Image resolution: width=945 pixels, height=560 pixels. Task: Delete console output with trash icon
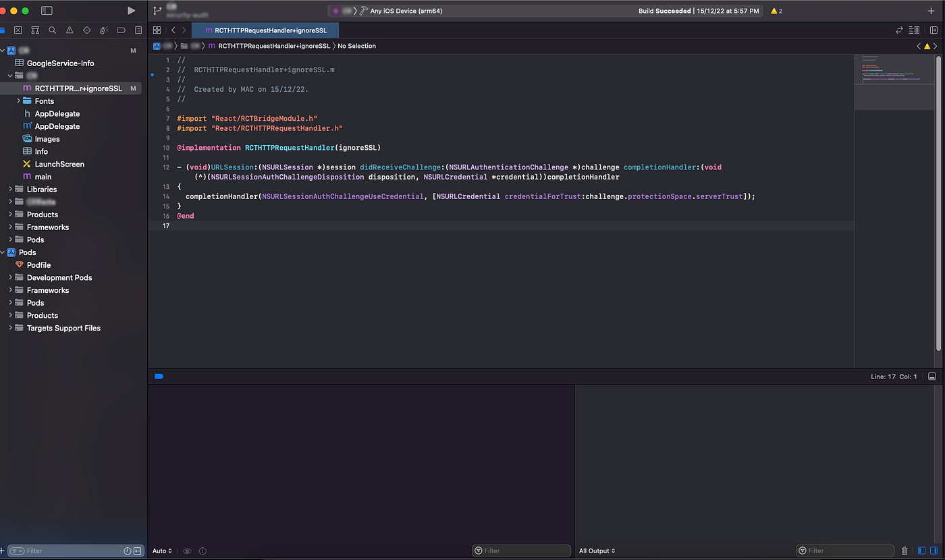click(905, 551)
